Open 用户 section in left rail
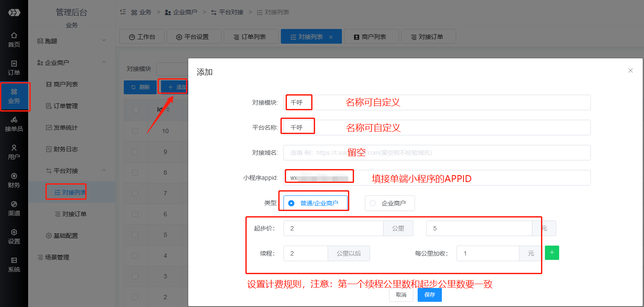This screenshot has height=307, width=644. coord(14,152)
